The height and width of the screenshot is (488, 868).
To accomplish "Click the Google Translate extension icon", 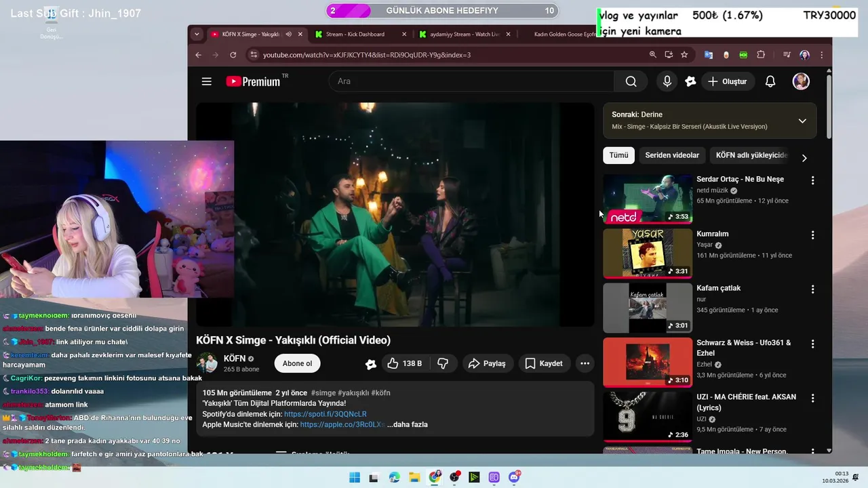I will [709, 55].
